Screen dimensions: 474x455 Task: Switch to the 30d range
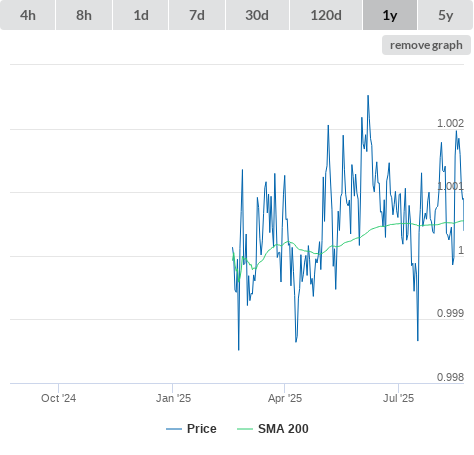click(257, 15)
